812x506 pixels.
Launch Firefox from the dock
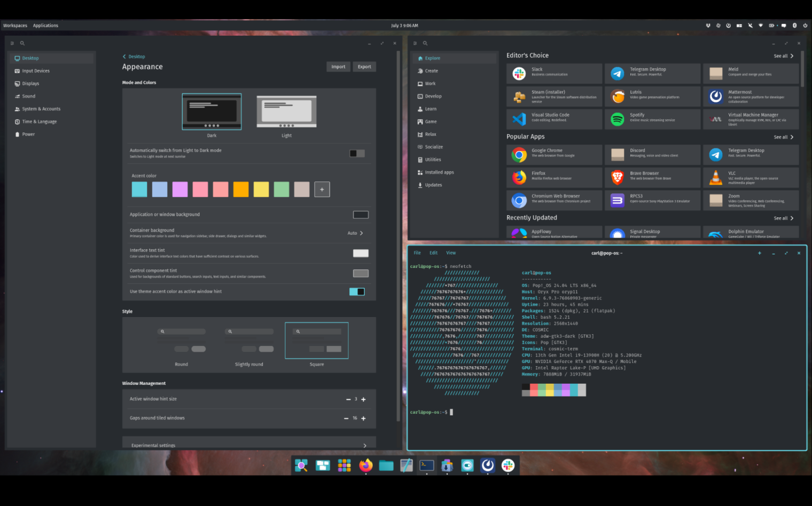(365, 465)
